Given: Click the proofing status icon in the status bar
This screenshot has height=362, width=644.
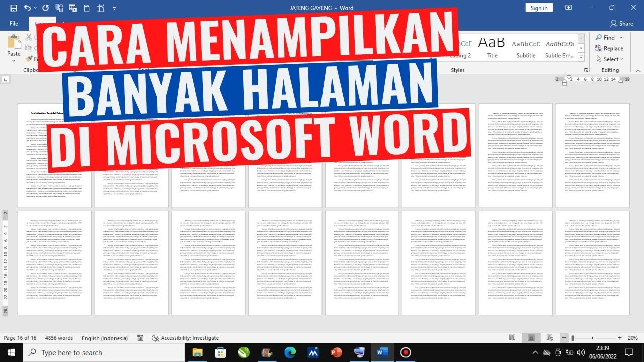Looking at the screenshot, I should pyautogui.click(x=140, y=338).
